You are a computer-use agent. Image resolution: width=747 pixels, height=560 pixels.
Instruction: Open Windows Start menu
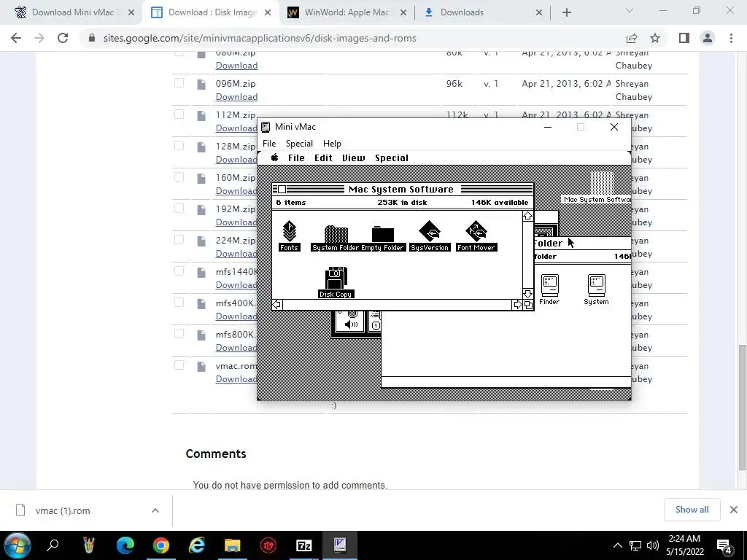click(x=18, y=545)
